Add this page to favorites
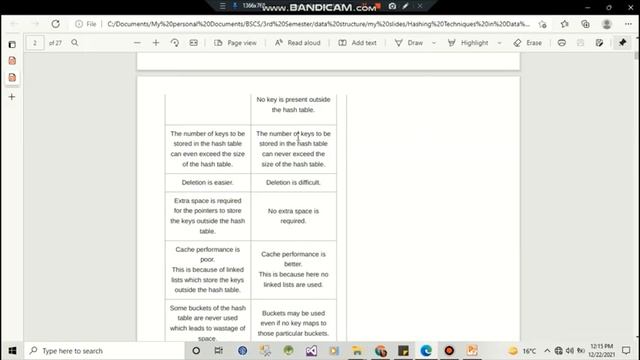 point(542,24)
